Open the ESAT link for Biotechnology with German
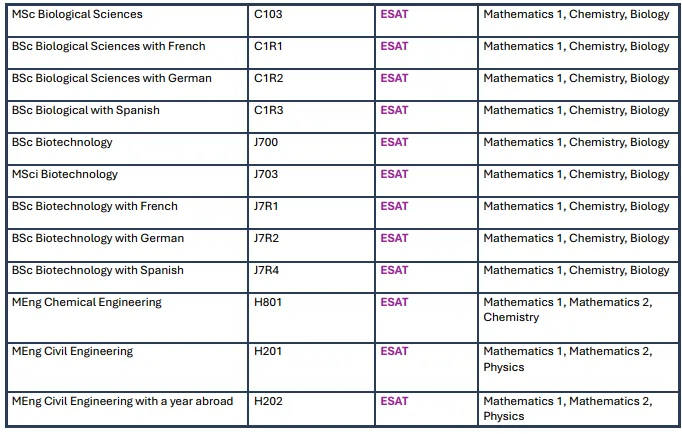The height and width of the screenshot is (434, 682). point(394,239)
